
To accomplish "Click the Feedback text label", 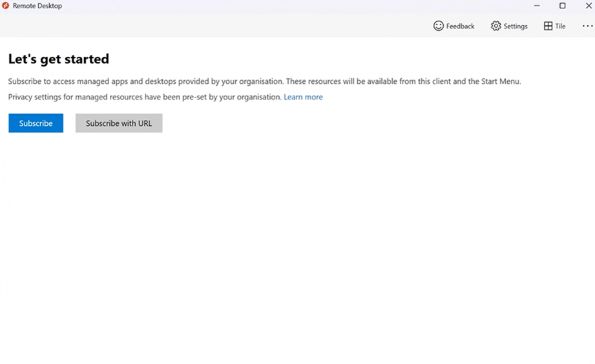I will click(x=460, y=26).
